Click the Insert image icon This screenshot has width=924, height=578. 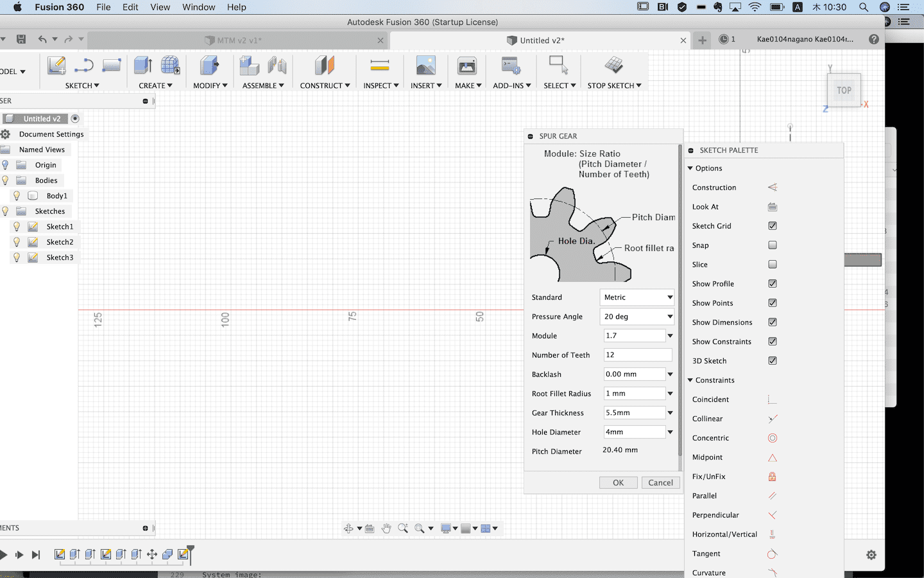pyautogui.click(x=426, y=66)
